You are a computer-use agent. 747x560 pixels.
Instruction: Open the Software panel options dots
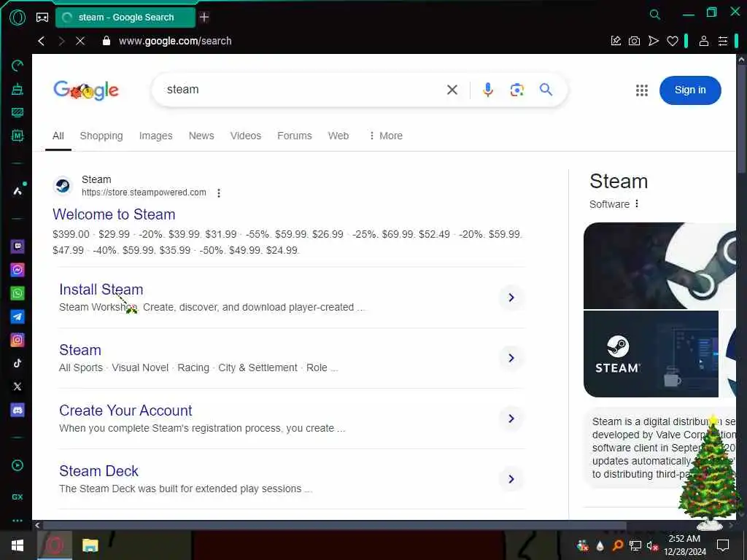pos(636,204)
